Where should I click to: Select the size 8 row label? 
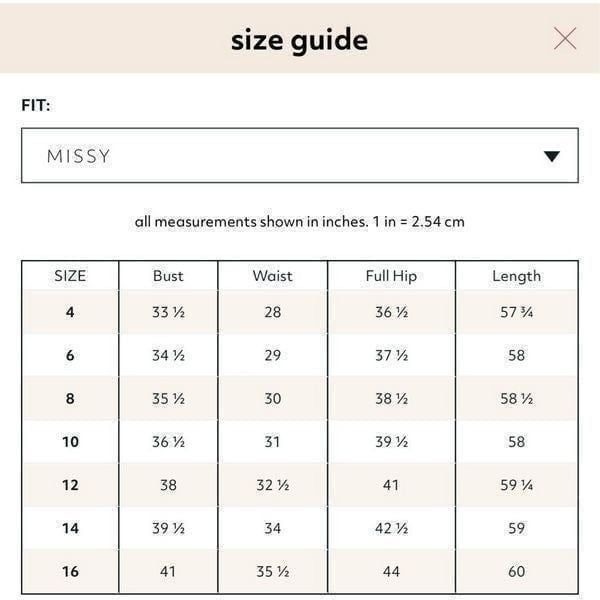(x=70, y=398)
